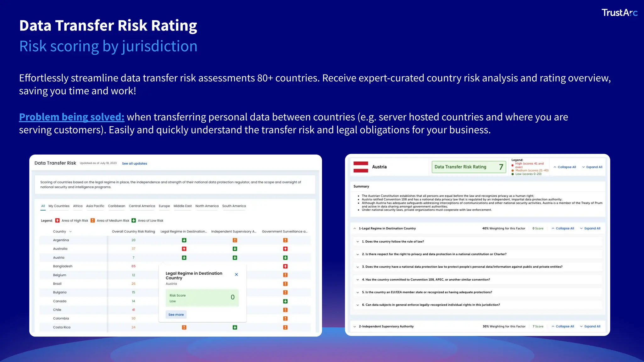Screen dimensions: 644x362
Task: Collapse the 1-Legal Regime in Destination Country section
Action: pos(355,228)
